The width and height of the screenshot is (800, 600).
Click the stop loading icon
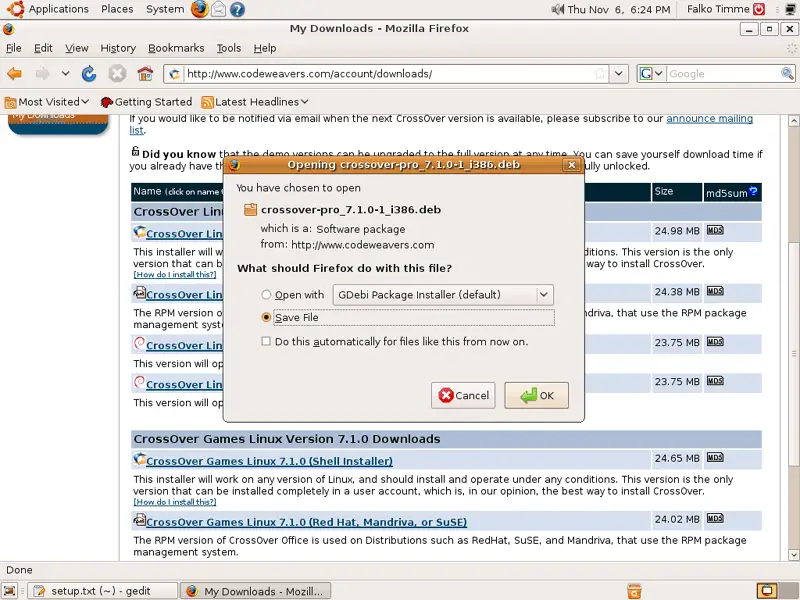(117, 73)
